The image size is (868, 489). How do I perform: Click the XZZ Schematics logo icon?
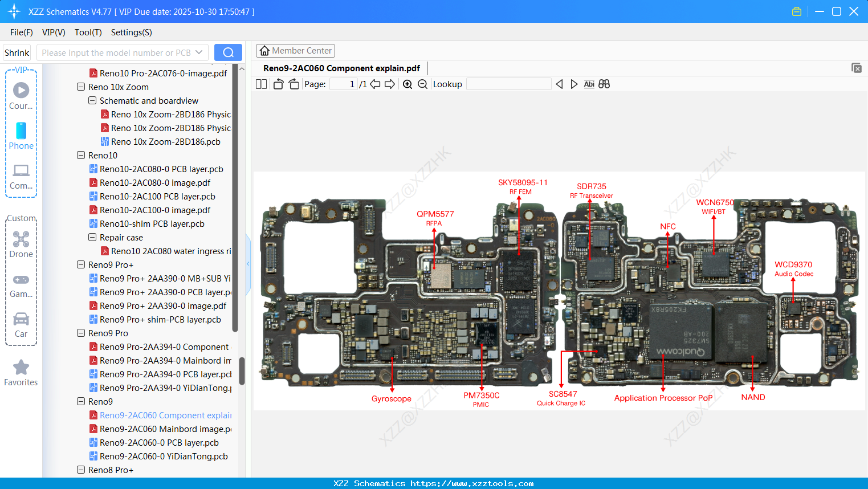tap(14, 11)
